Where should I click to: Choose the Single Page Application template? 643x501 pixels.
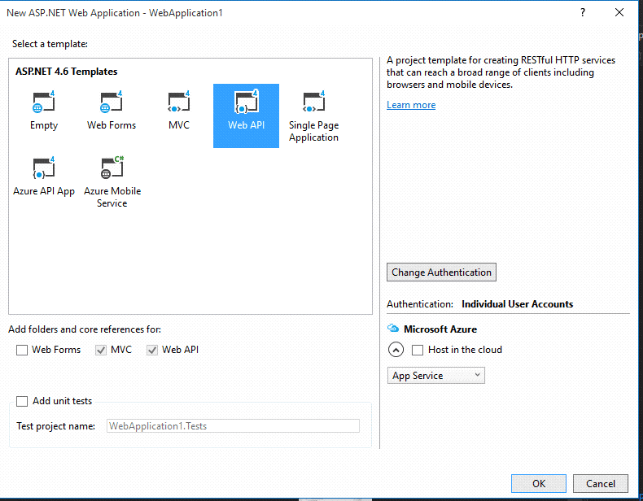pos(314,104)
